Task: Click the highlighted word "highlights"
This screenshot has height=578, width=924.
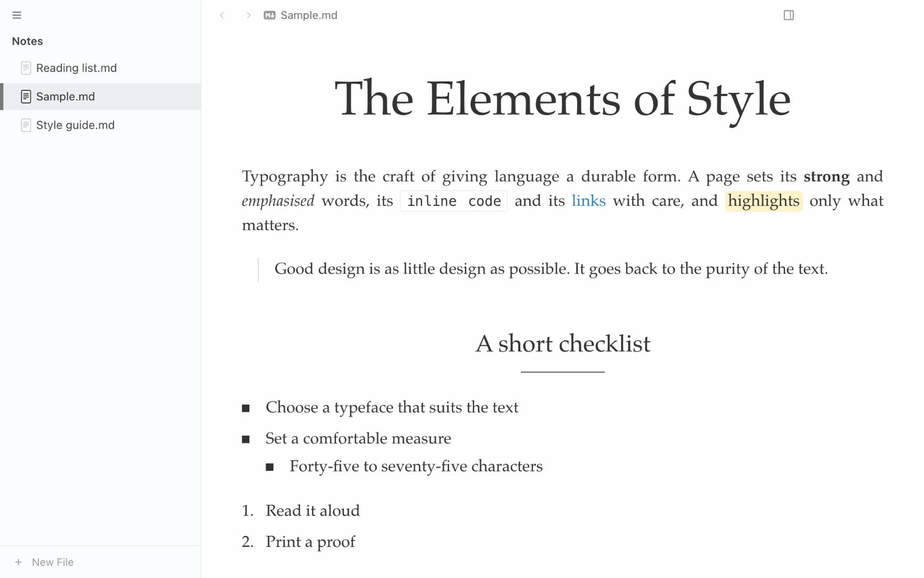Action: coord(764,201)
